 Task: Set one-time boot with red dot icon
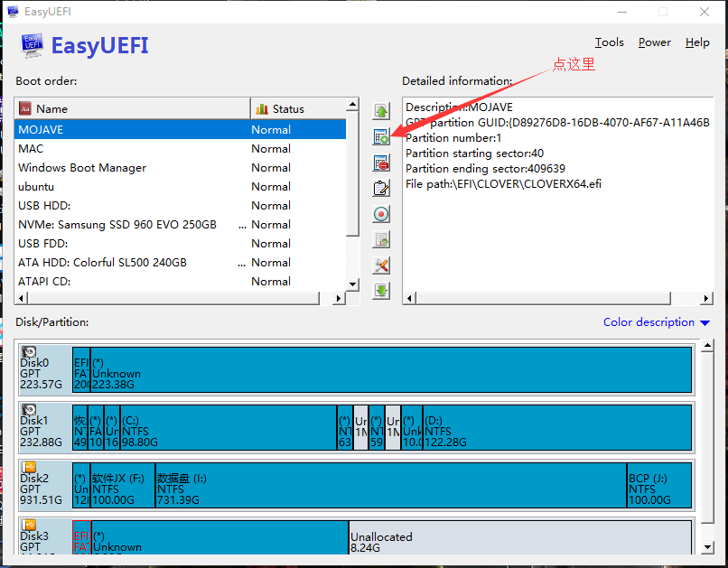coord(381,214)
